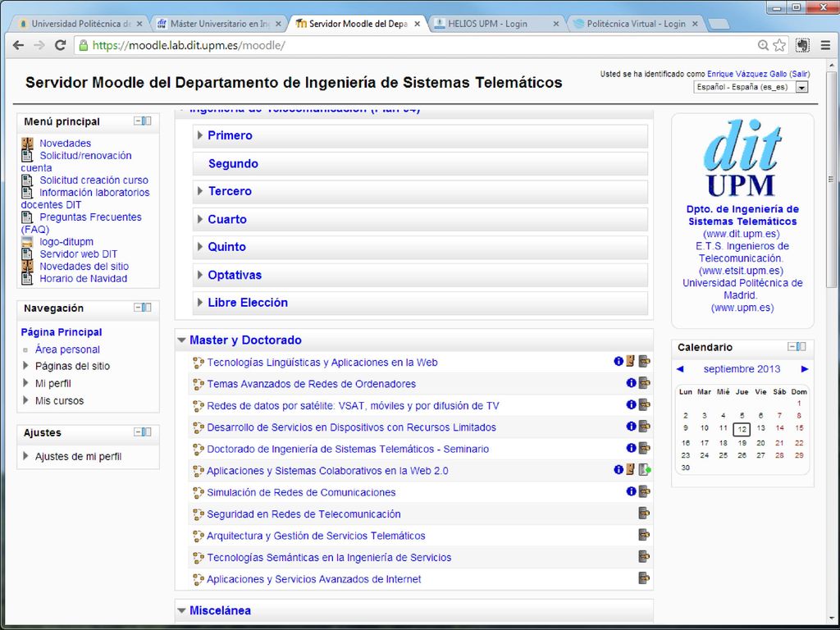Viewport: 840px width, 630px height.
Task: Hide the Ajustes block
Action: click(x=138, y=431)
